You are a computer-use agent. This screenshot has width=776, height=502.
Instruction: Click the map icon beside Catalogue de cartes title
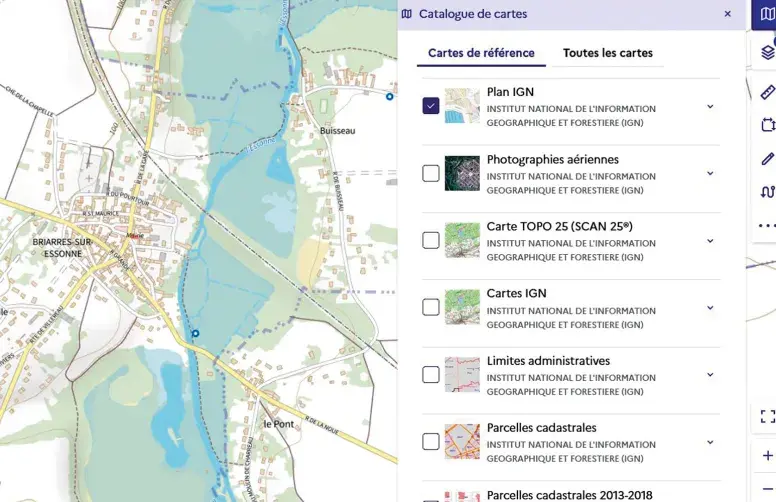(407, 14)
